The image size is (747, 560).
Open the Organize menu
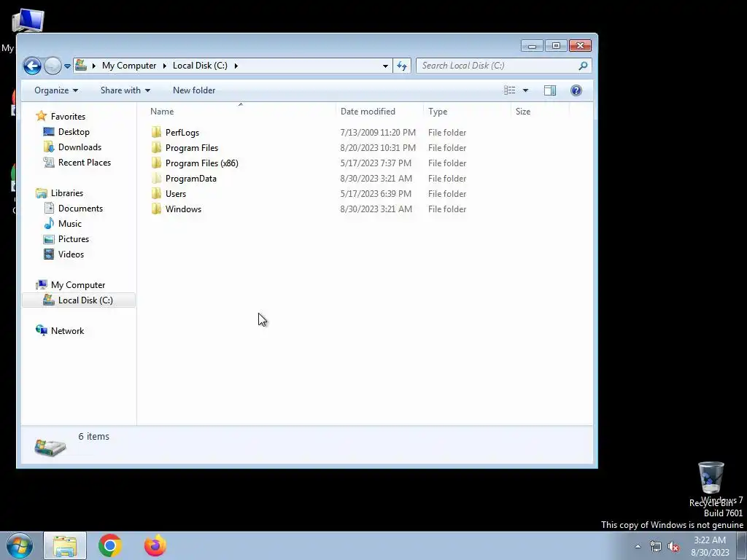[x=56, y=90]
